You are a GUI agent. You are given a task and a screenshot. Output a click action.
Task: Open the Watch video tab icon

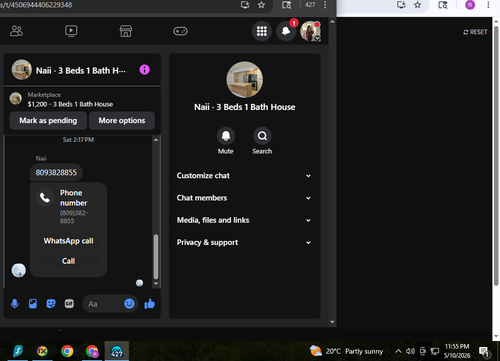(71, 31)
